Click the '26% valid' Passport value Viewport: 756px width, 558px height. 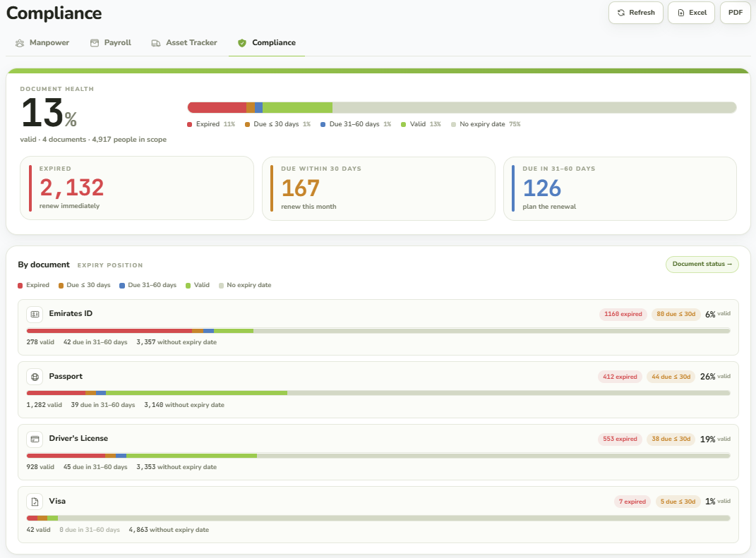pos(715,377)
